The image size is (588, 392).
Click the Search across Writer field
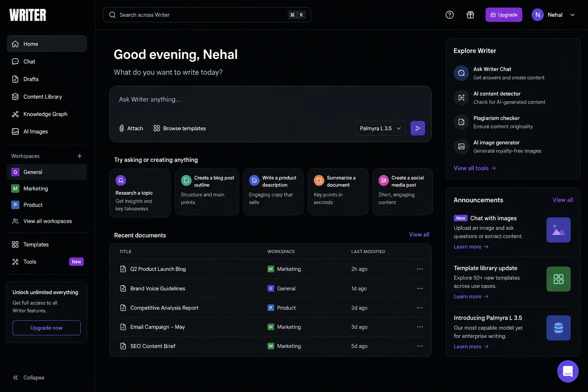pyautogui.click(x=207, y=15)
